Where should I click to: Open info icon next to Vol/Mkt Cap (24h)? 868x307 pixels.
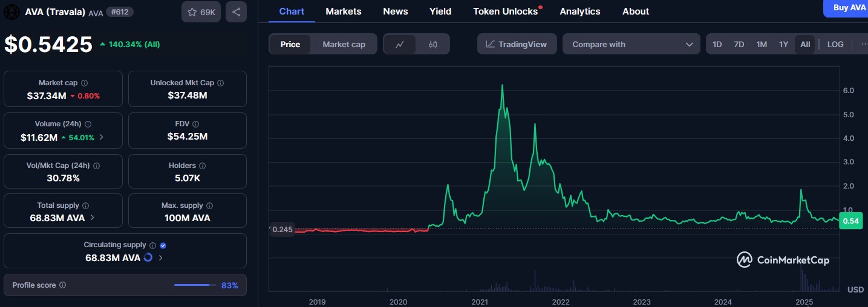coord(97,166)
